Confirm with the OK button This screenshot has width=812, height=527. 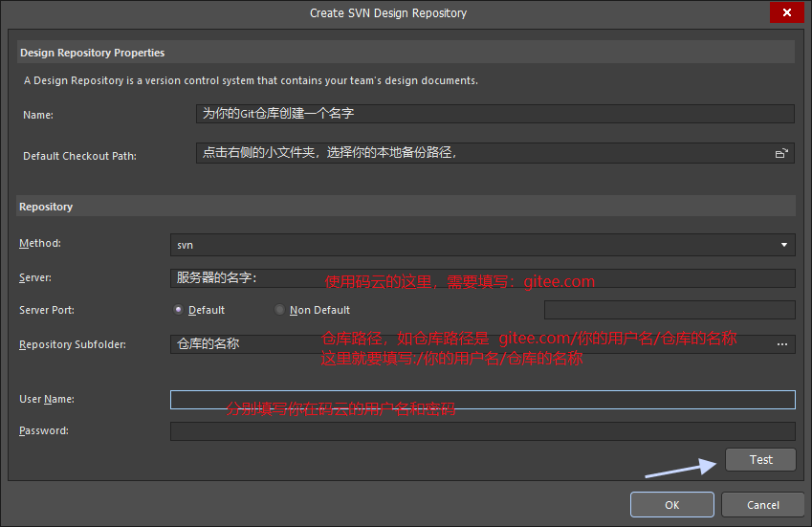coord(671,505)
